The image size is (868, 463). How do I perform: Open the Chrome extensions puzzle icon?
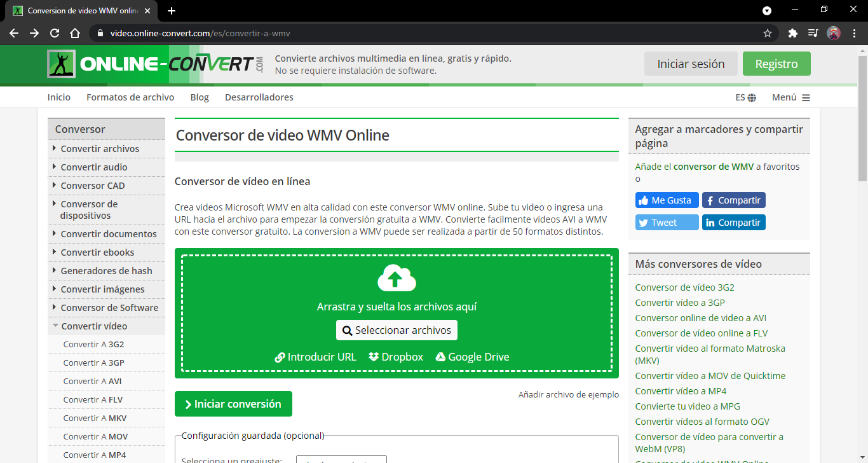792,33
